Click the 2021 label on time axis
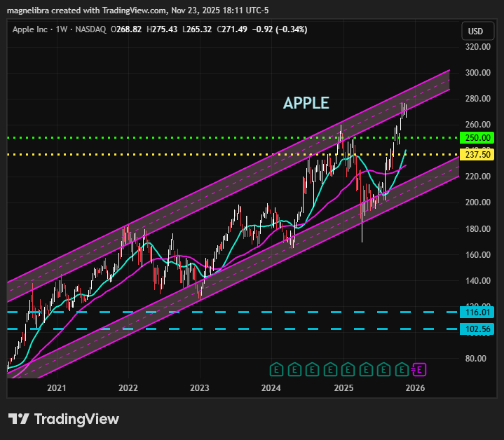 (57, 388)
